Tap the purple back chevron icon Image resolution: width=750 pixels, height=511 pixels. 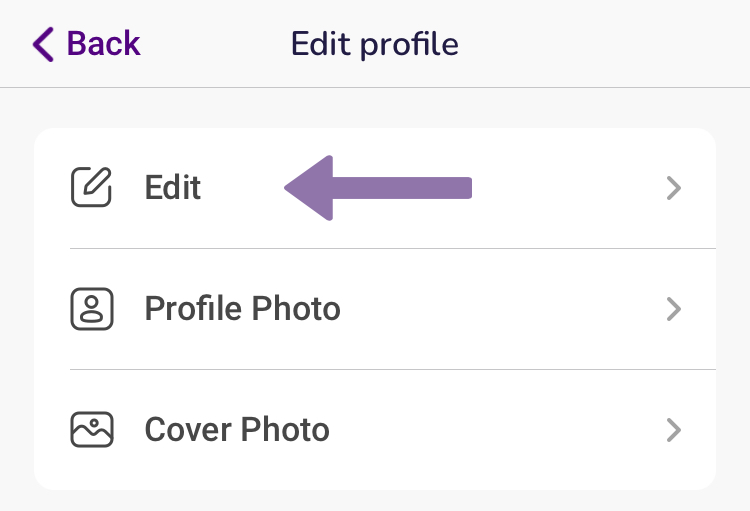pyautogui.click(x=43, y=44)
